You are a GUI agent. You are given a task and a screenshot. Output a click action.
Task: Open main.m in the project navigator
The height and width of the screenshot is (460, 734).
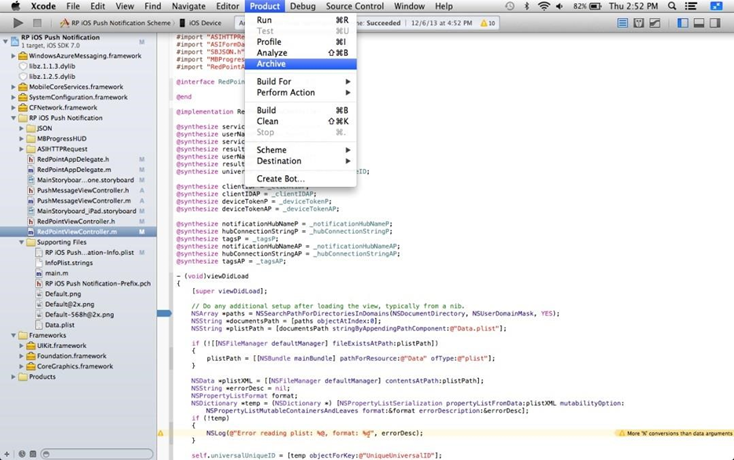[x=57, y=273]
